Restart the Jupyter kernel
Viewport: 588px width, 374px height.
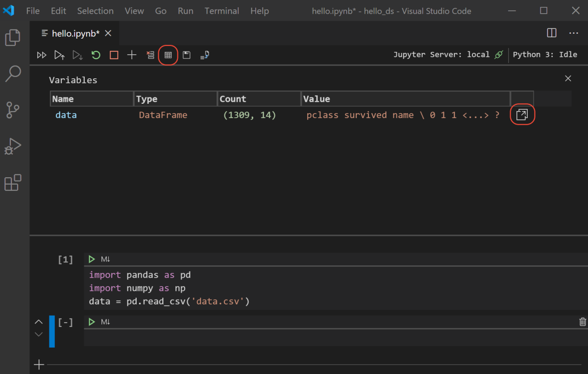pos(96,55)
